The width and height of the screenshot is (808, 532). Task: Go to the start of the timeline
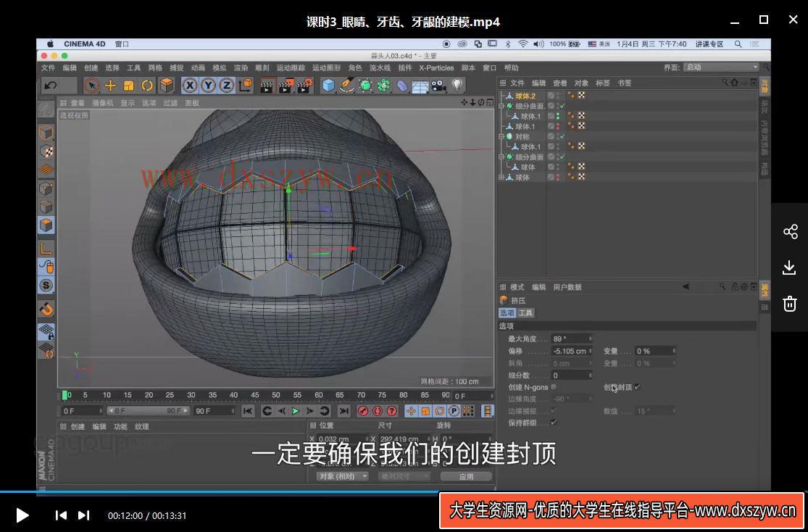pos(248,411)
